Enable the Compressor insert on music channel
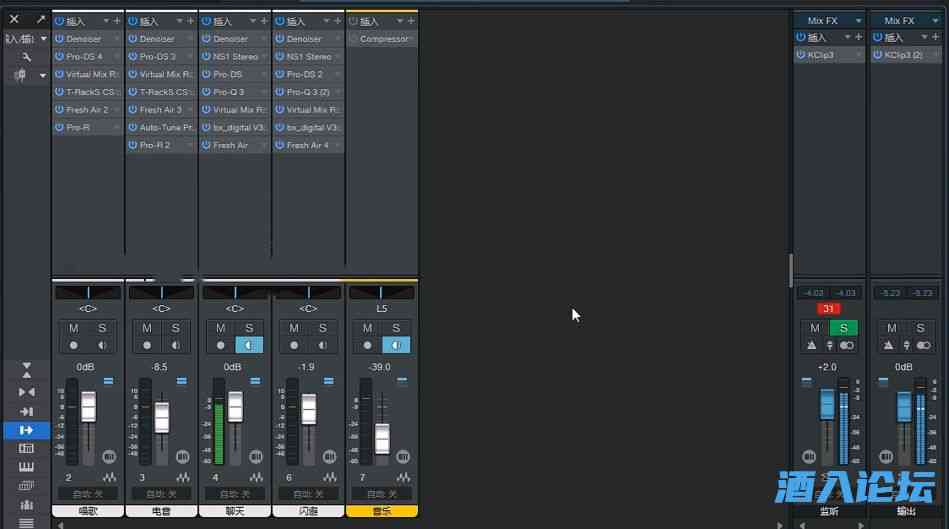The height and width of the screenshot is (529, 949). [x=353, y=39]
